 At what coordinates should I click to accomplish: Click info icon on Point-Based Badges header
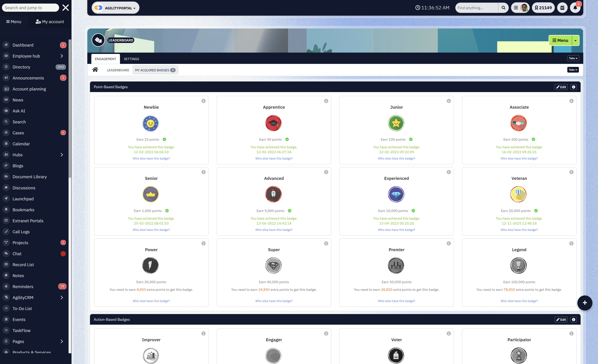pos(573,87)
